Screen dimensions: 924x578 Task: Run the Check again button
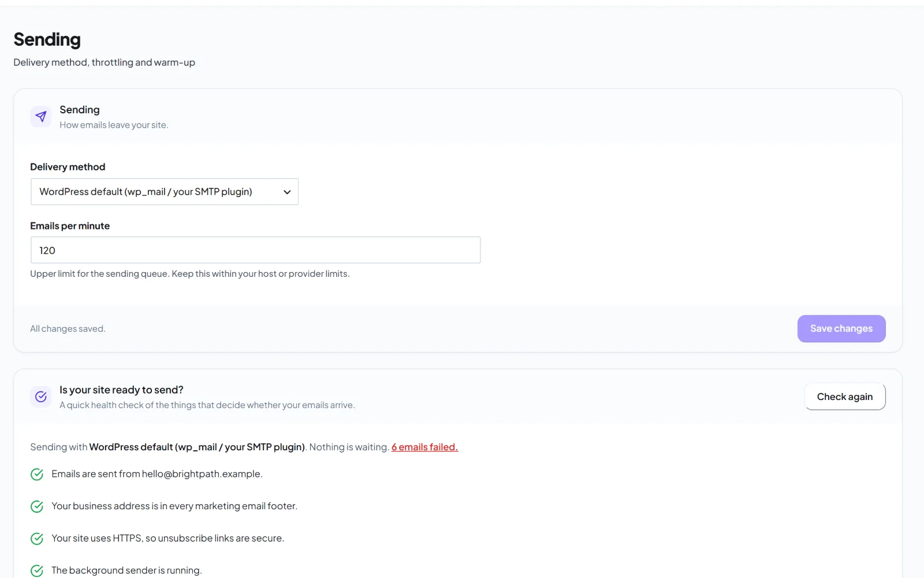point(845,397)
